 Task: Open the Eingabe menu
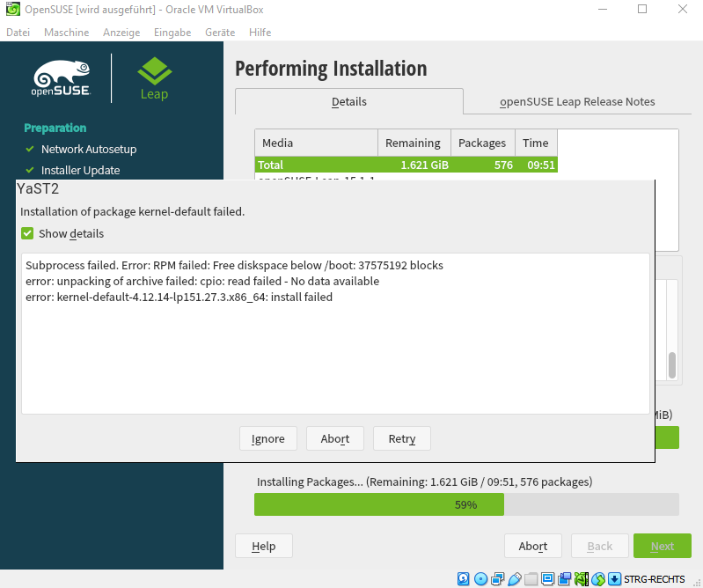[172, 33]
